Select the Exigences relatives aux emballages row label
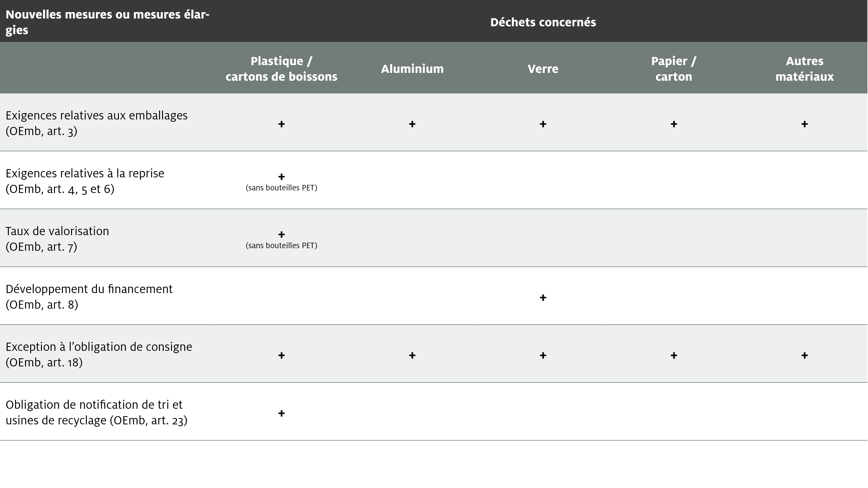This screenshot has height=488, width=868. [97, 123]
